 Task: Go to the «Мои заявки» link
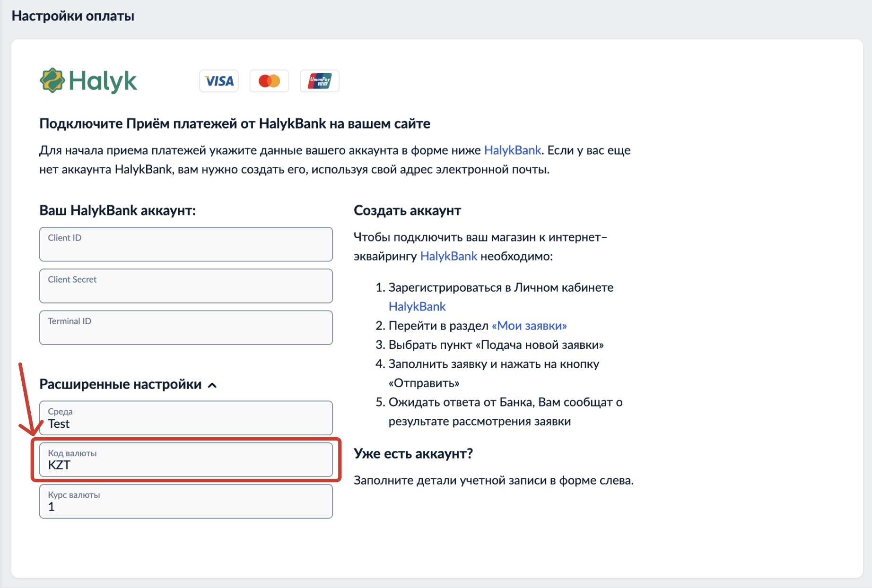pos(529,326)
